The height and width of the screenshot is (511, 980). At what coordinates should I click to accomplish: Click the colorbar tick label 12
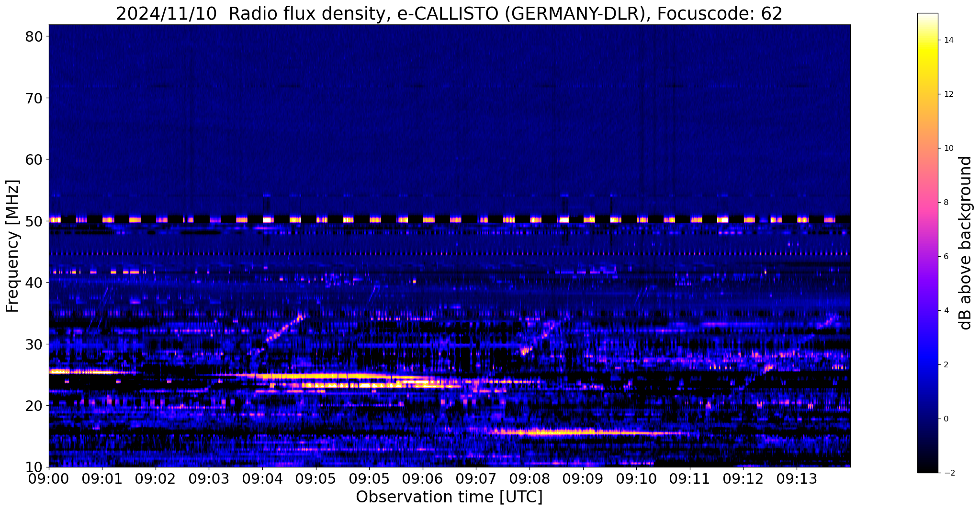pyautogui.click(x=948, y=94)
